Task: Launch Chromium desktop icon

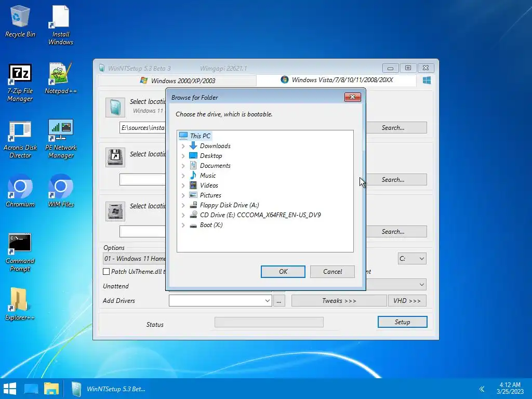Action: 20,191
